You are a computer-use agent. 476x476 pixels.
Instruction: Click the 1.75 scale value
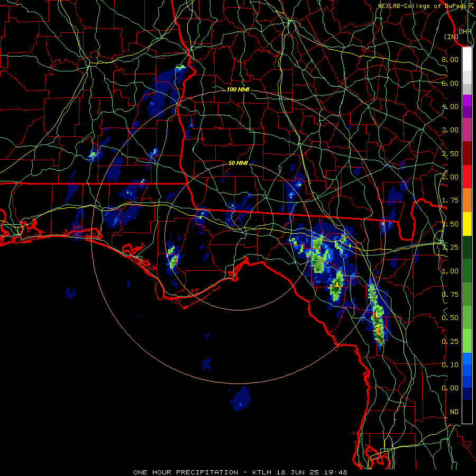pyautogui.click(x=450, y=200)
